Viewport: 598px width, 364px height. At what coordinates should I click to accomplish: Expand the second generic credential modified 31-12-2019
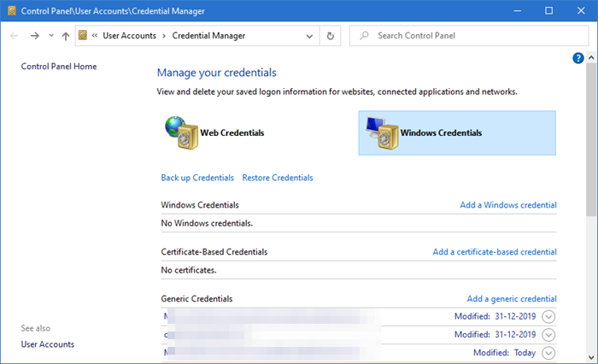pos(548,334)
